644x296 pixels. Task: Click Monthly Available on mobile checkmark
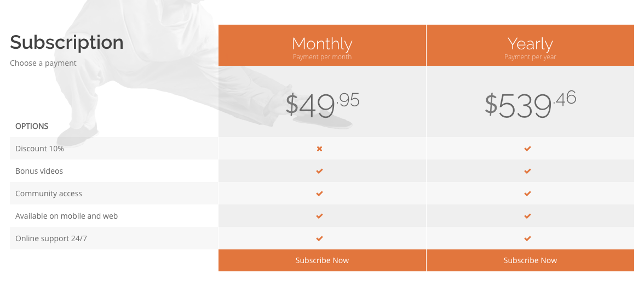click(x=320, y=216)
